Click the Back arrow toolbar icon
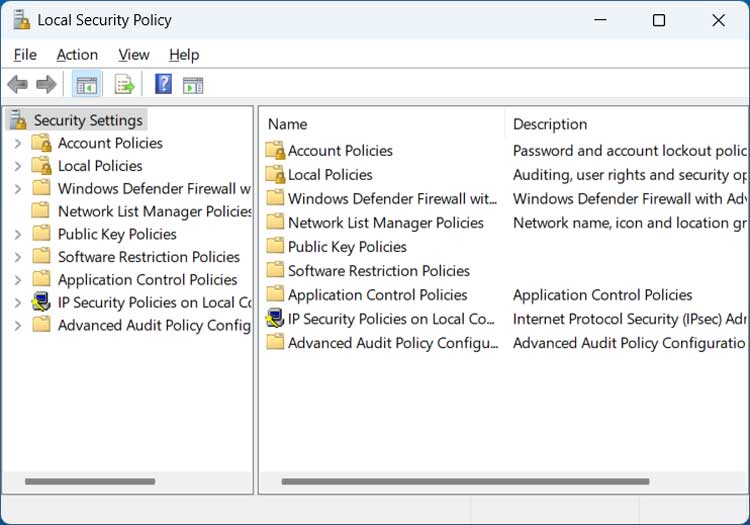Screen dimensions: 750x525 (x=18, y=85)
